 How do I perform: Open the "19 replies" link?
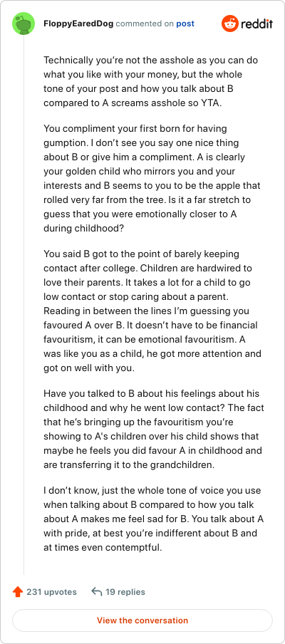coord(125,592)
